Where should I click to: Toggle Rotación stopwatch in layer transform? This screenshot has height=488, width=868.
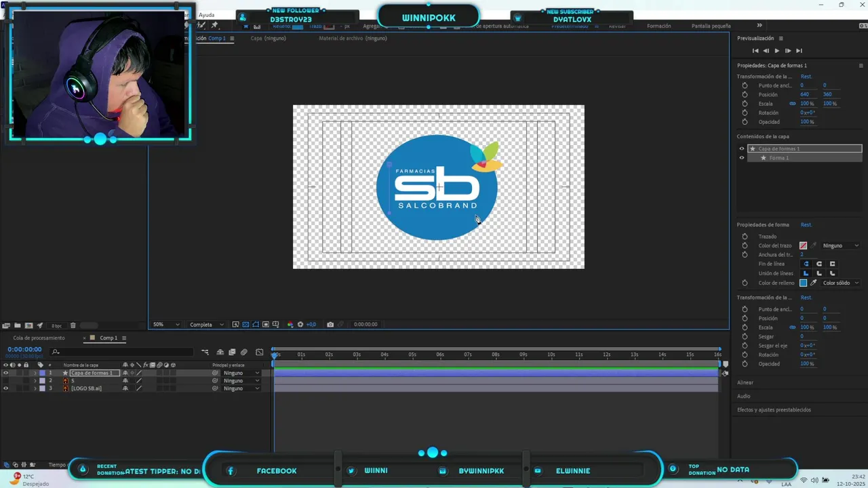click(x=745, y=113)
